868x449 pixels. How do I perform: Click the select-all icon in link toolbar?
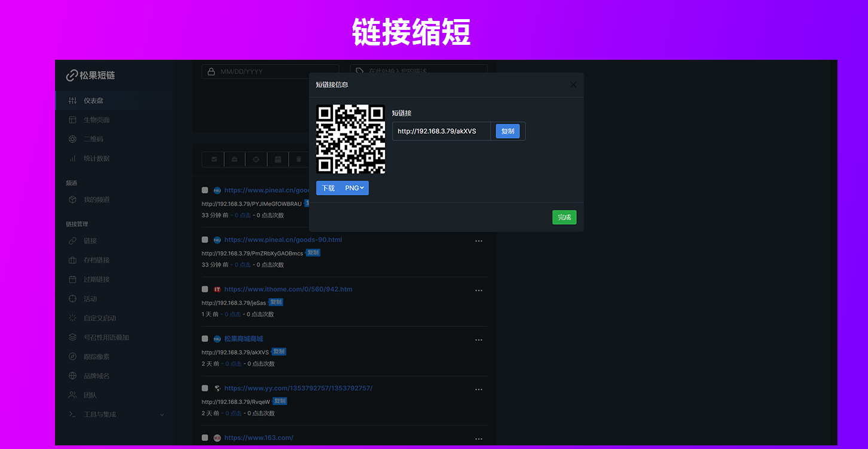[213, 160]
